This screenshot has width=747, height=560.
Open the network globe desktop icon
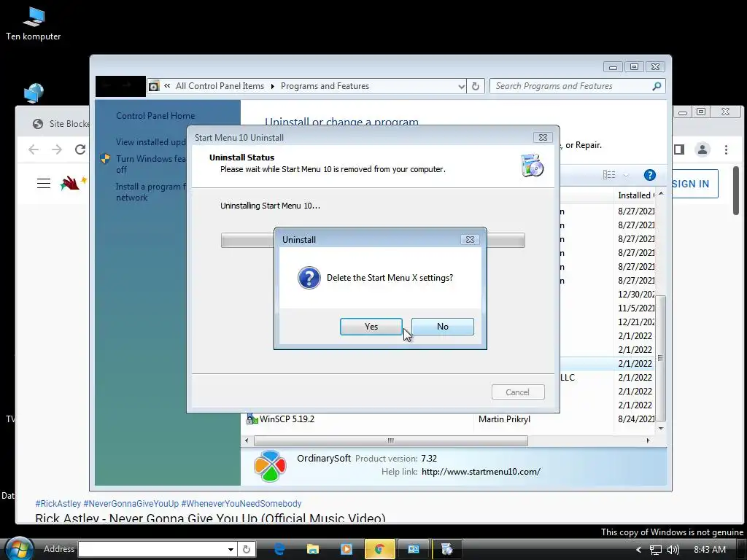pyautogui.click(x=34, y=93)
